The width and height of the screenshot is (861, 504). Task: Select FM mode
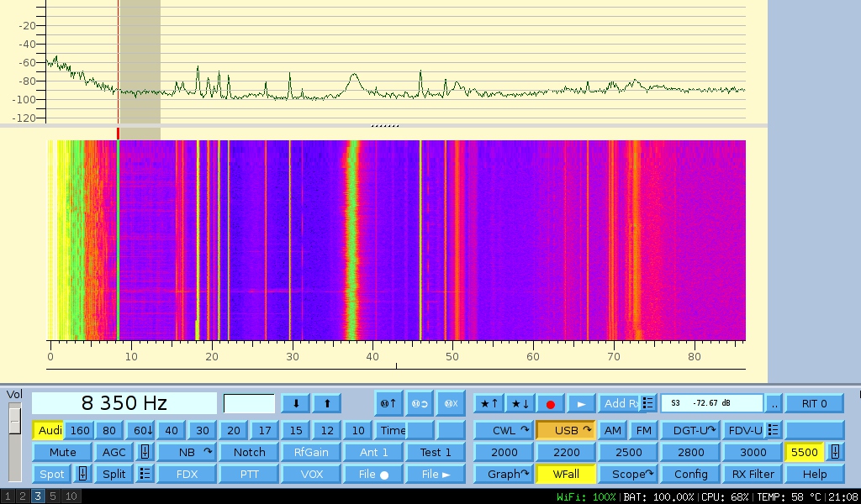click(x=643, y=430)
